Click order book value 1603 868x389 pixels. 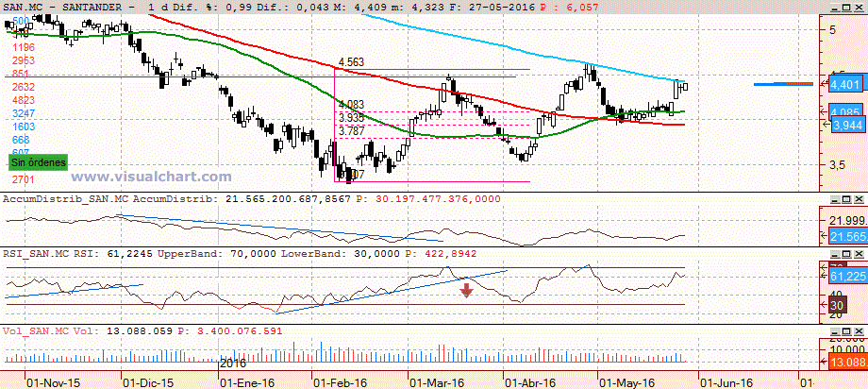(24, 127)
